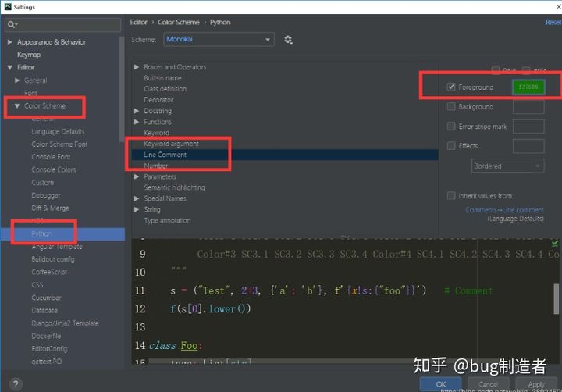Select CoffeeScript item
The width and height of the screenshot is (562, 392).
49,272
